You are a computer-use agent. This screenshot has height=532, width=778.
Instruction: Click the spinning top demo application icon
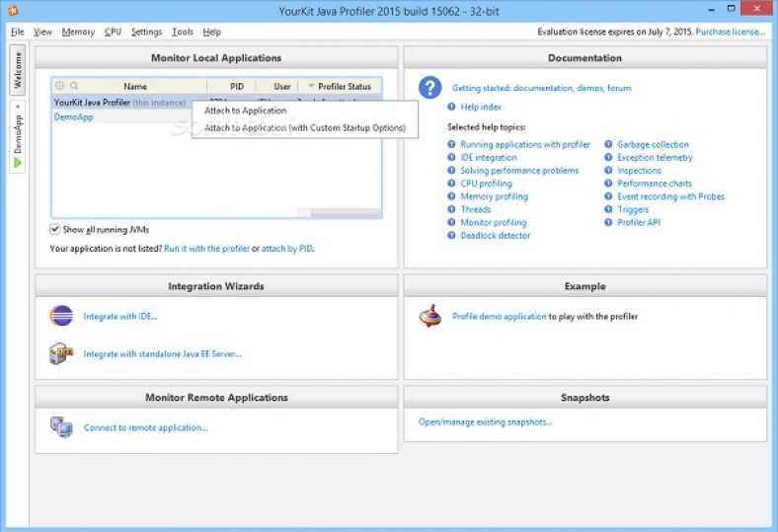[429, 316]
